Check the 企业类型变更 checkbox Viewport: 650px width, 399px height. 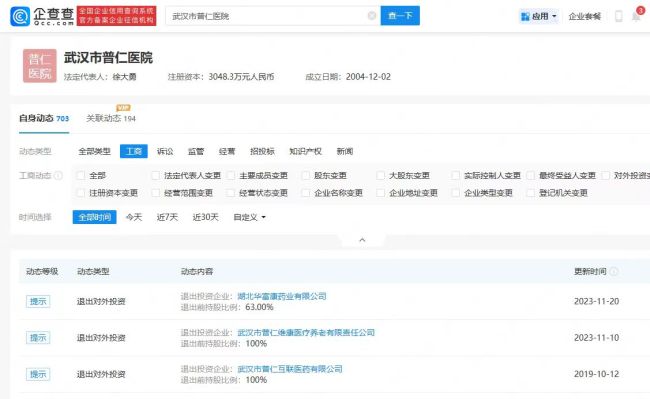coord(455,193)
